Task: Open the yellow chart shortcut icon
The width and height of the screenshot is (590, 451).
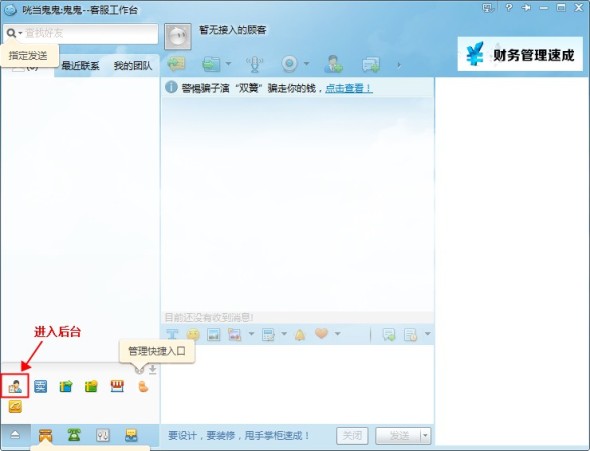Action: coord(15,407)
